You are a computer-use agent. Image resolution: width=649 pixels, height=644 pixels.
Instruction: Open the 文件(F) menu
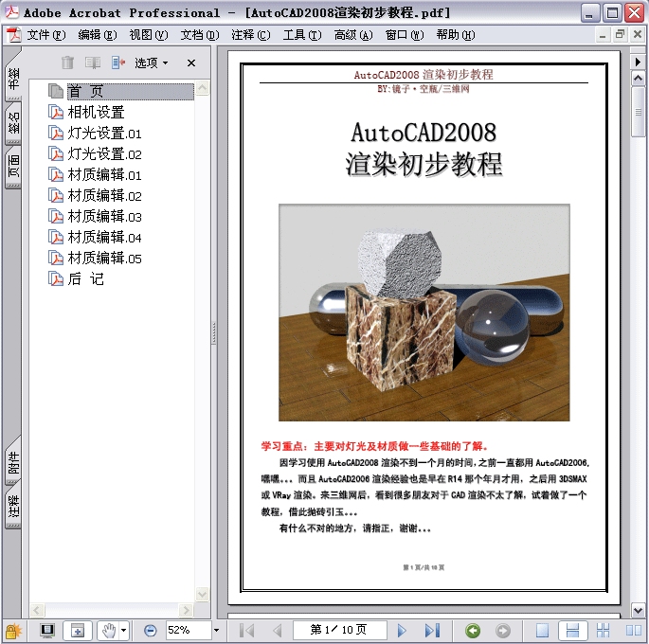tap(46, 35)
